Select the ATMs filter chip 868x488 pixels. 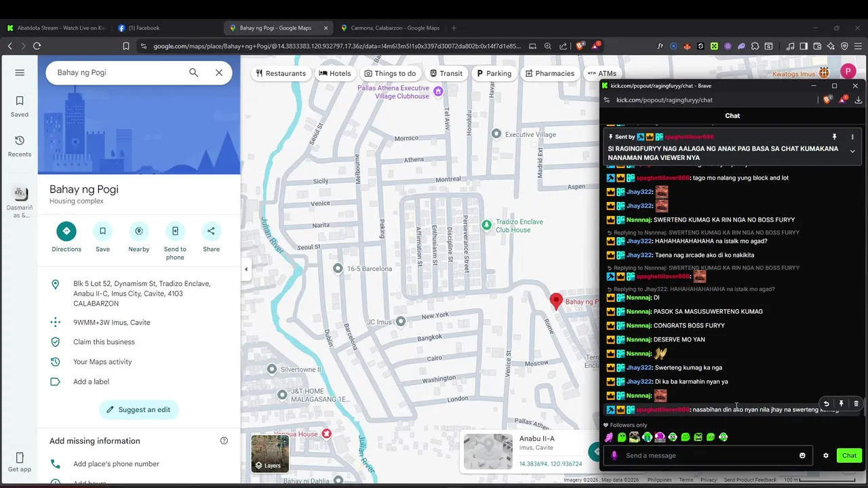point(601,73)
